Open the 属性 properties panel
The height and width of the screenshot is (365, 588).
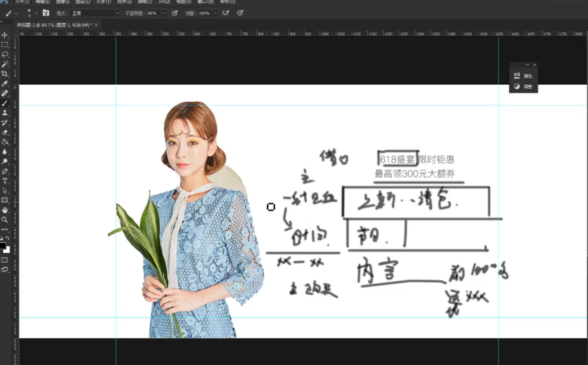(523, 76)
